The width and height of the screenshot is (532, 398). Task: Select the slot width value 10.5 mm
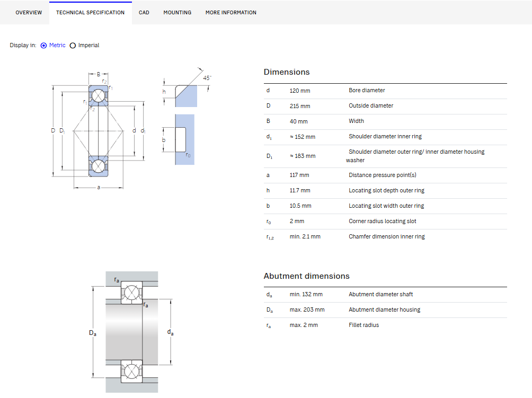point(300,206)
